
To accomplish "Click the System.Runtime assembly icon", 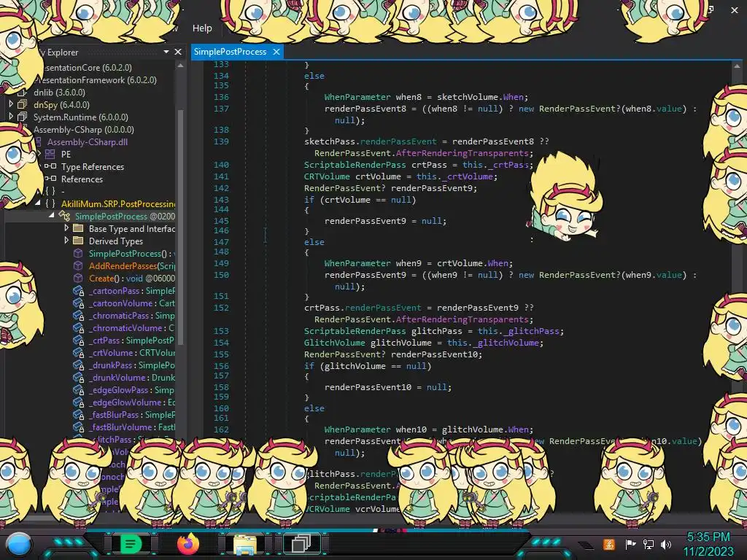I will (23, 117).
